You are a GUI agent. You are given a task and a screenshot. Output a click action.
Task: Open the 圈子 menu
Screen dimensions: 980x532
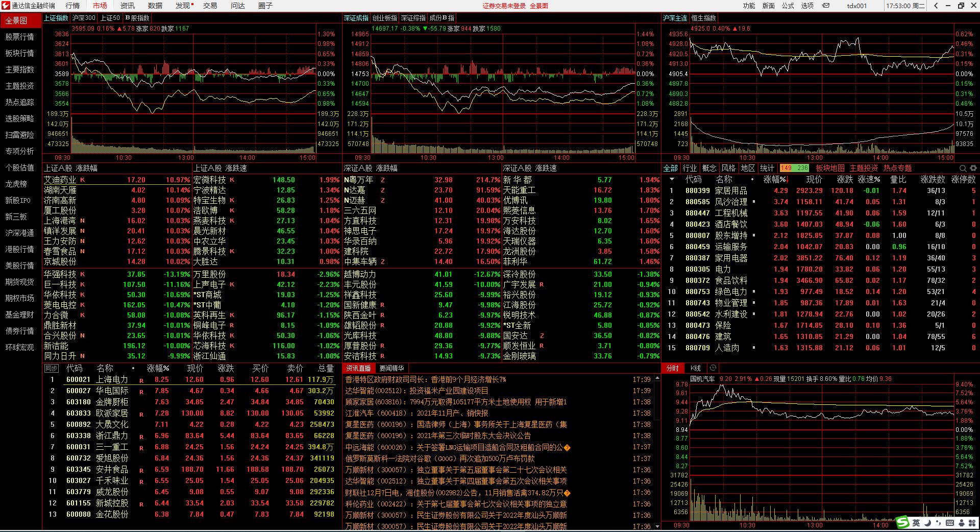click(265, 6)
